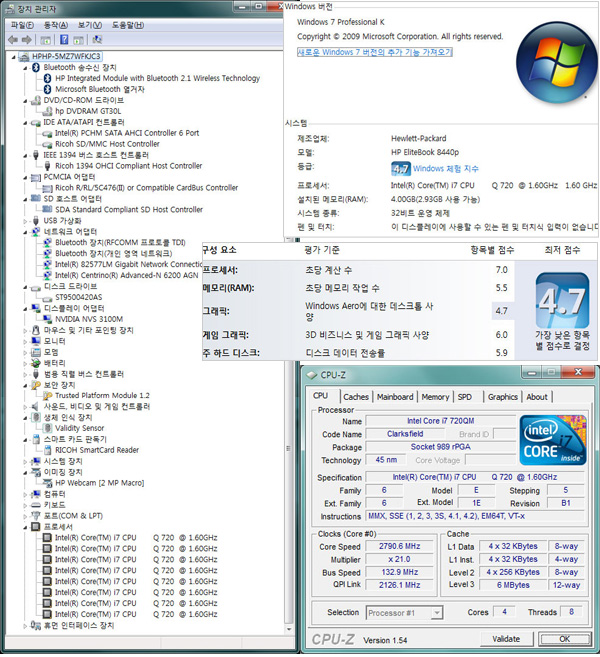Viewport: 600px width, 657px height.
Task: Select HP Webcam [2 MP Macro]
Action: pos(99,483)
